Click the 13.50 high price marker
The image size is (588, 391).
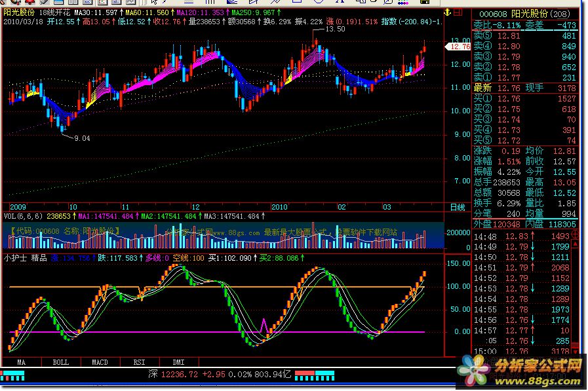click(x=334, y=30)
